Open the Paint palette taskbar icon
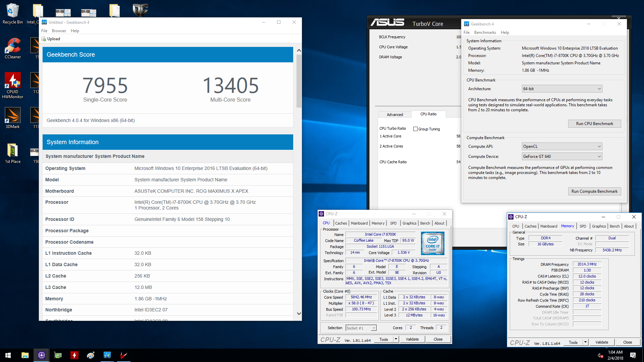The image size is (644, 362). click(91, 355)
